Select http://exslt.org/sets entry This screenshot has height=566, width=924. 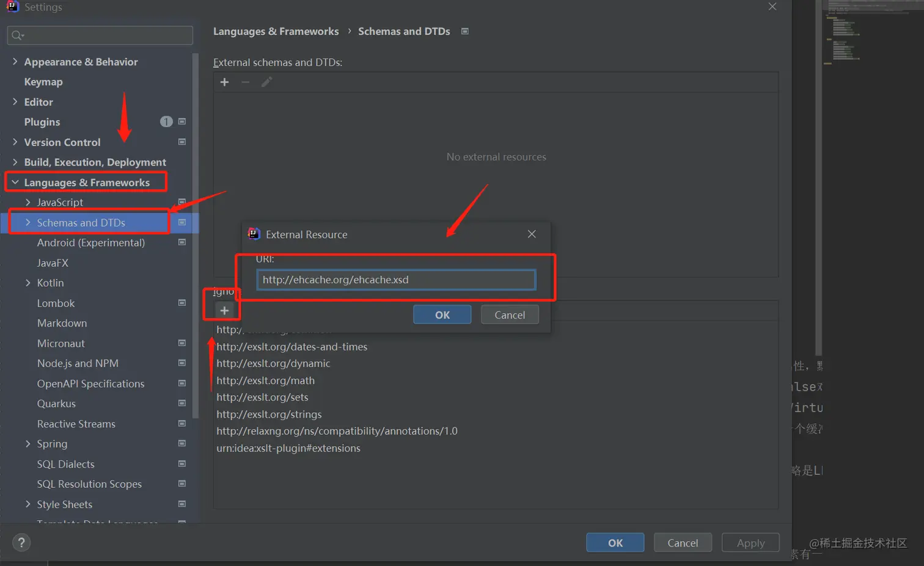point(262,397)
